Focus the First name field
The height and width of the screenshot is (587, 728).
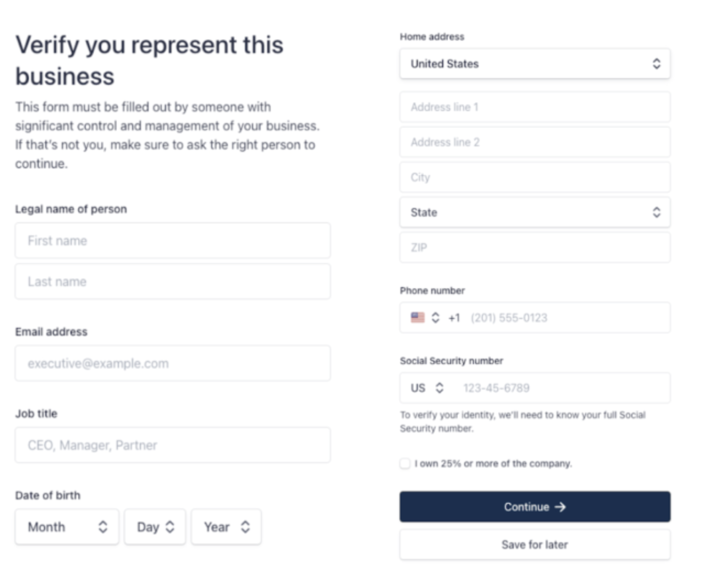[172, 240]
